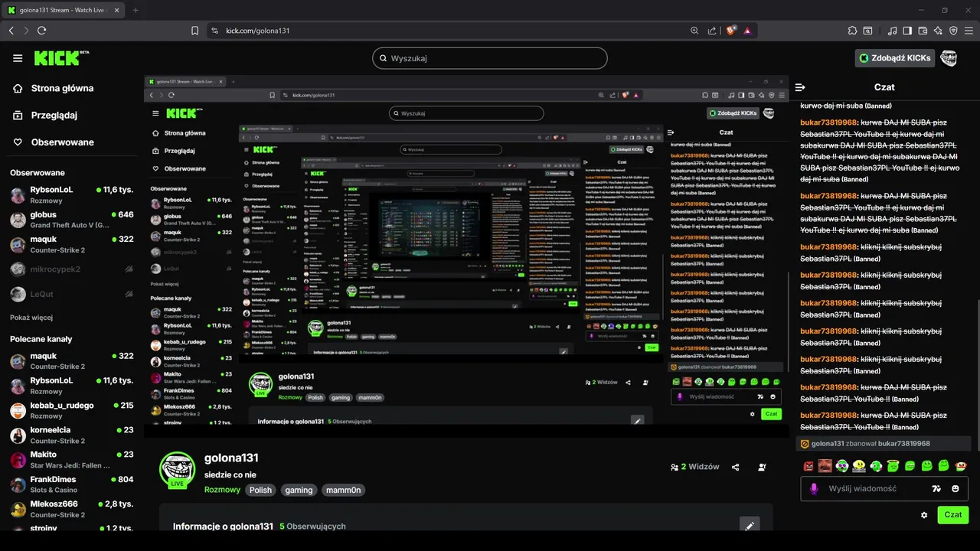
Task: Open the 7TV emote menu in chat input
Action: pos(936,488)
